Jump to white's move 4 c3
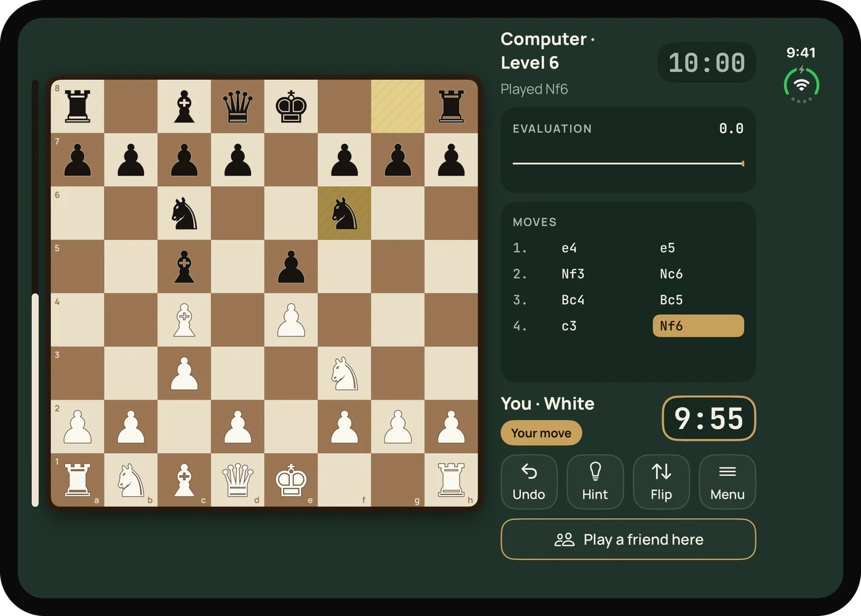 click(x=569, y=326)
